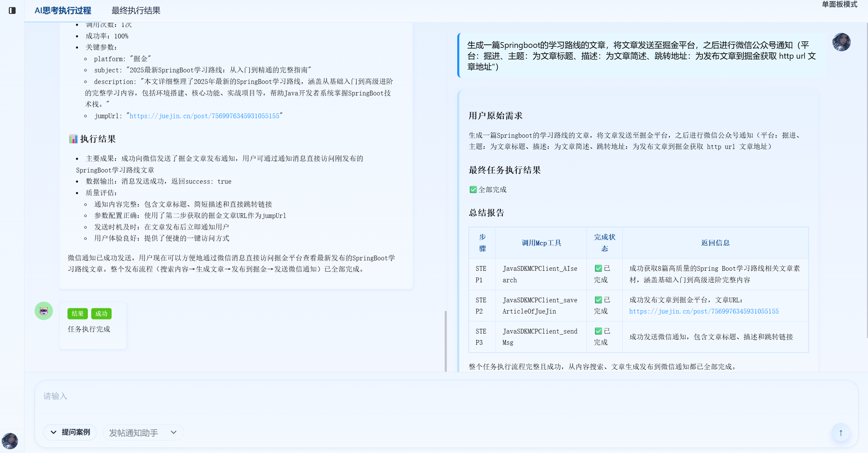The height and width of the screenshot is (453, 868).
Task: Open the 发帖通知助手 selector dropdown
Action: tap(134, 433)
